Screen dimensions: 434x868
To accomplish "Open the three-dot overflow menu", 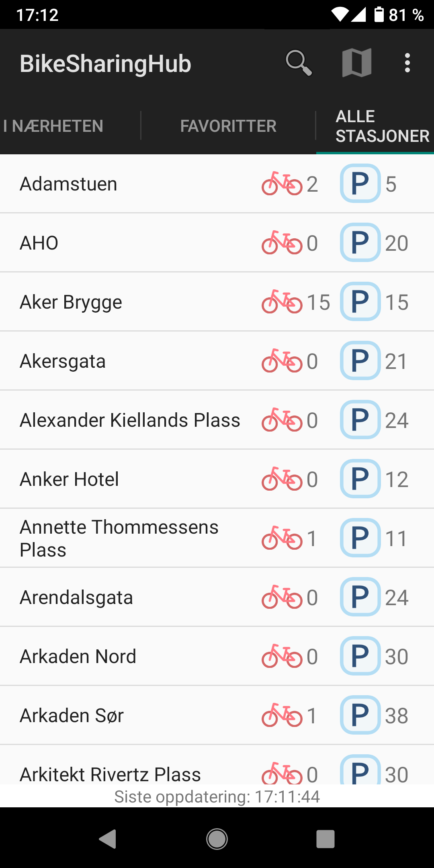I will click(407, 63).
